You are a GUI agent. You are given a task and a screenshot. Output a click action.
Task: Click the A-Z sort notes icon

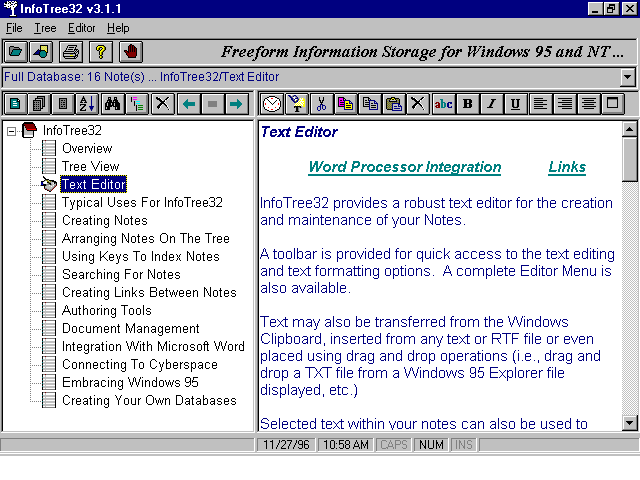(87, 103)
